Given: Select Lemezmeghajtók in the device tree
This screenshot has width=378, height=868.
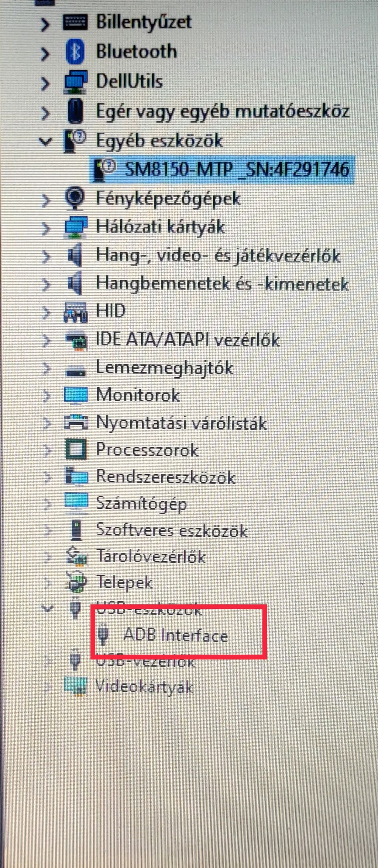Looking at the screenshot, I should [165, 368].
